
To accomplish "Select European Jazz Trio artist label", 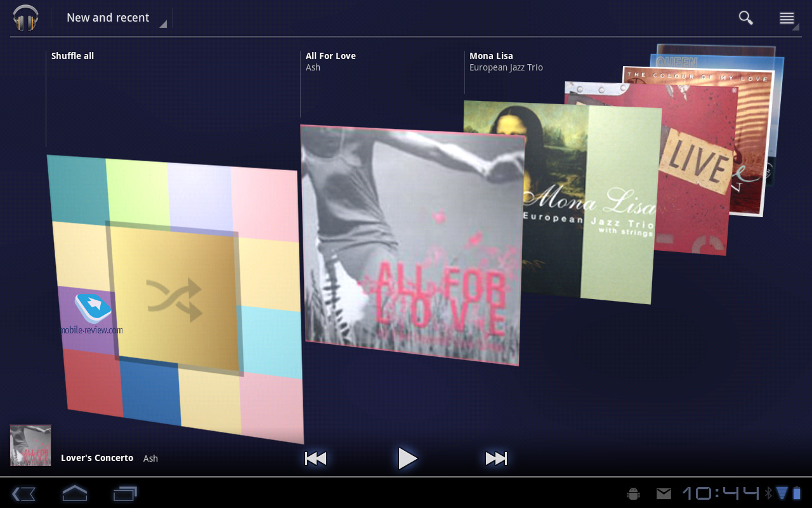I will pos(506,67).
